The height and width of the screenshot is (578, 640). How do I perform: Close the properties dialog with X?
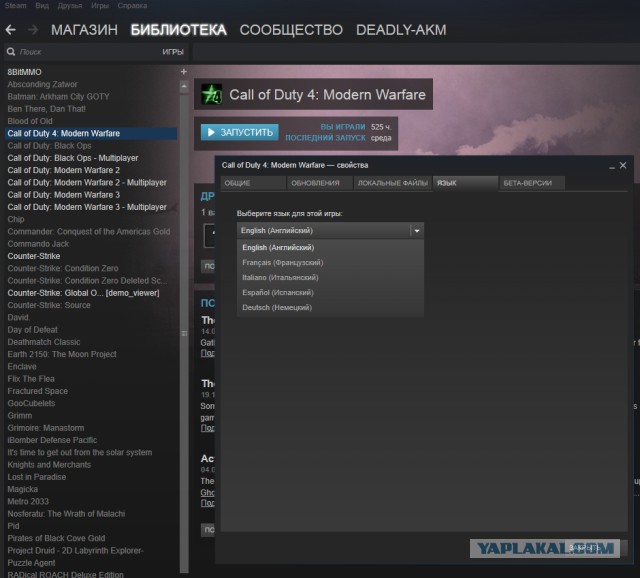(x=623, y=165)
